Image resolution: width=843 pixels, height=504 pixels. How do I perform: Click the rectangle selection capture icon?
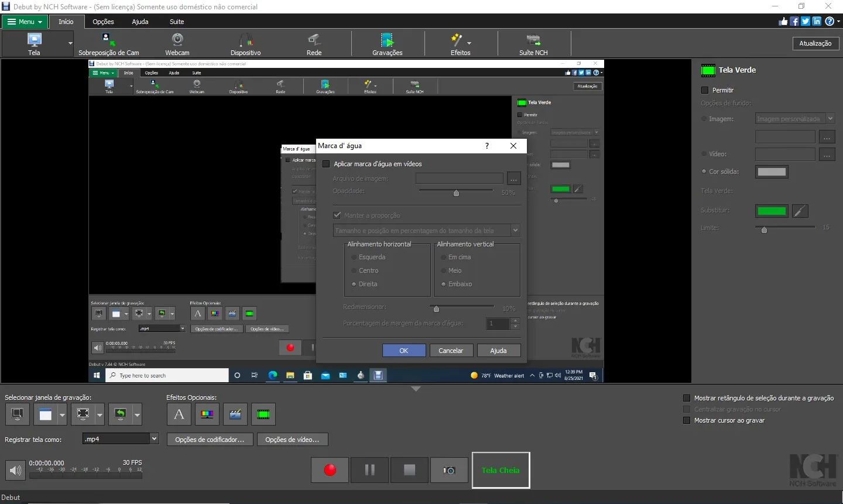pos(18,414)
